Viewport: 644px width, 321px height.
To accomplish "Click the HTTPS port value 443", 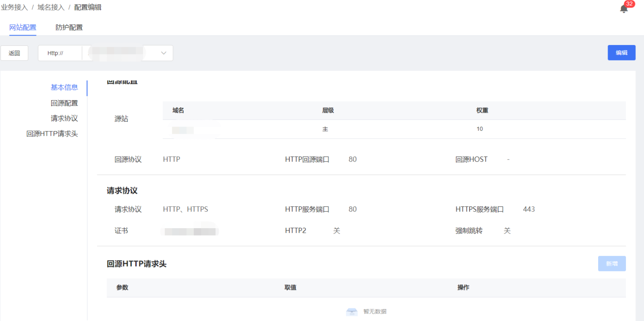I will click(529, 209).
